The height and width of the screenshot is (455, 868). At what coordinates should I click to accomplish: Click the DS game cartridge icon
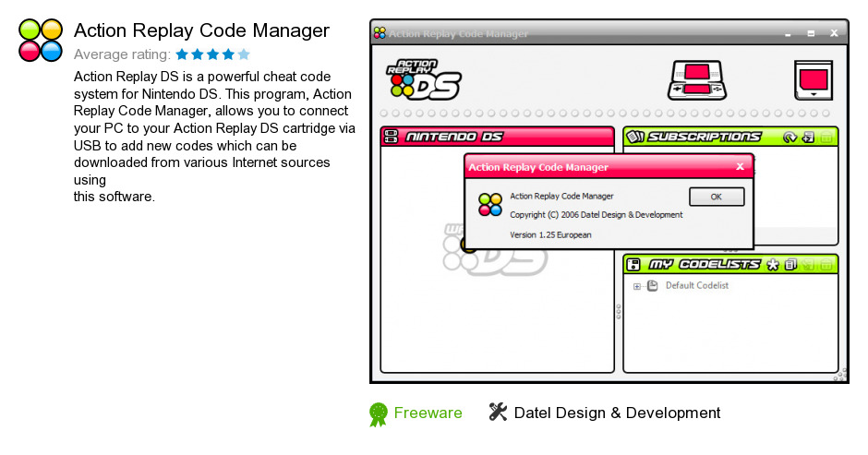[814, 80]
